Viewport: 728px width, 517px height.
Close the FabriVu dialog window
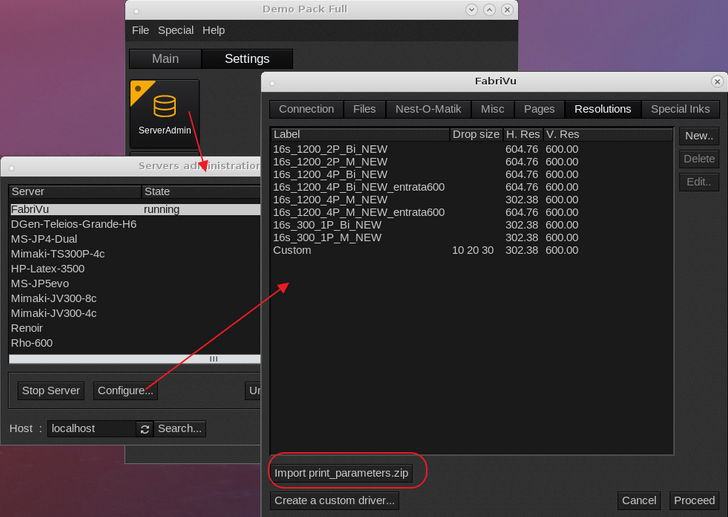point(717,81)
